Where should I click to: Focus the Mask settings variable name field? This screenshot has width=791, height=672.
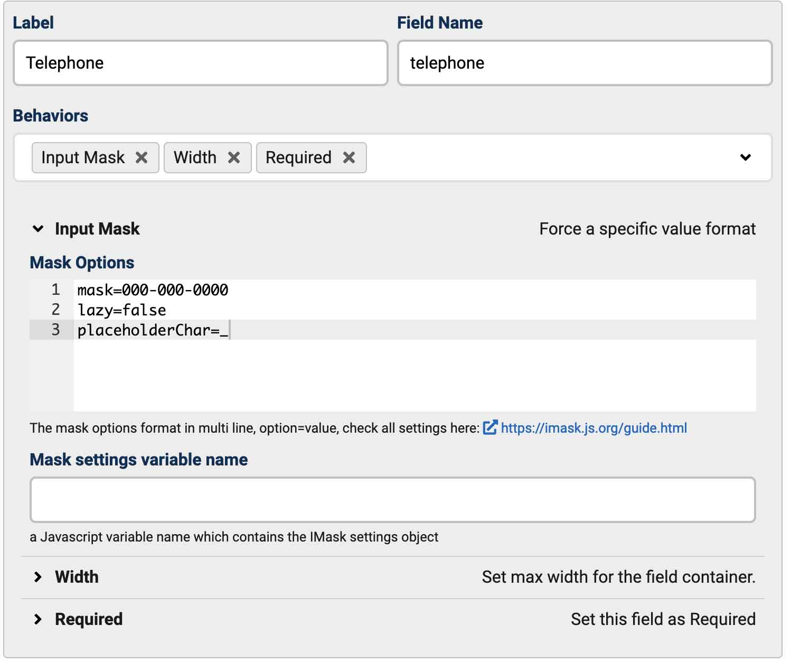tap(392, 500)
